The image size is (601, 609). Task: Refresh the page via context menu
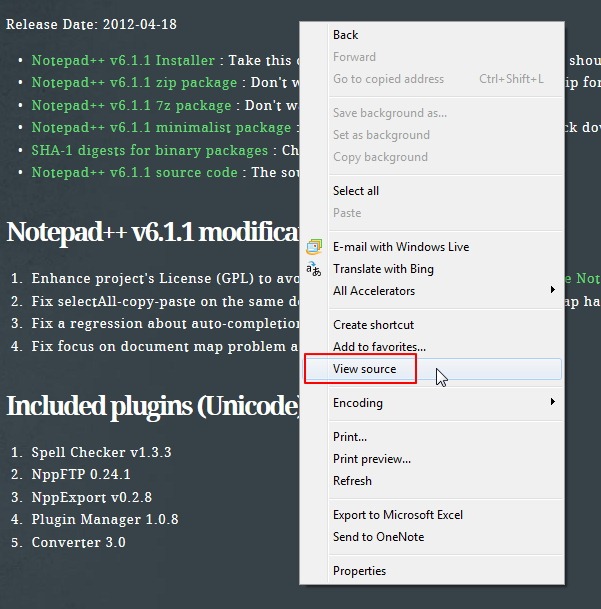click(x=352, y=481)
